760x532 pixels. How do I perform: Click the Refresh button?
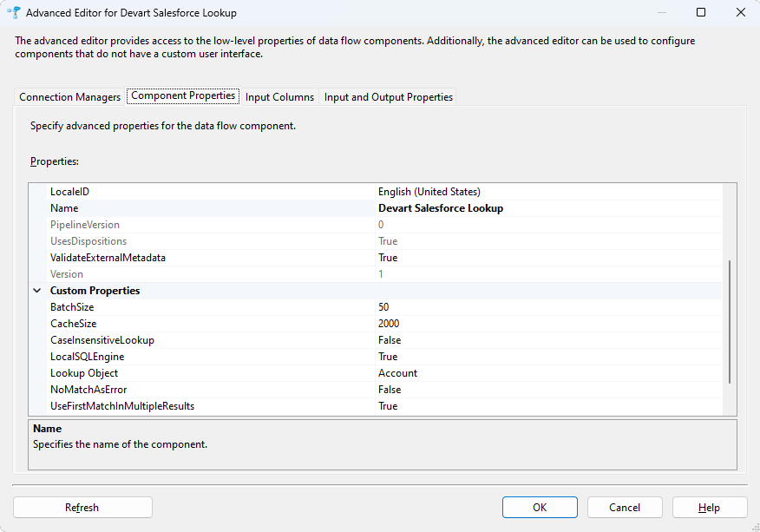[x=82, y=508]
